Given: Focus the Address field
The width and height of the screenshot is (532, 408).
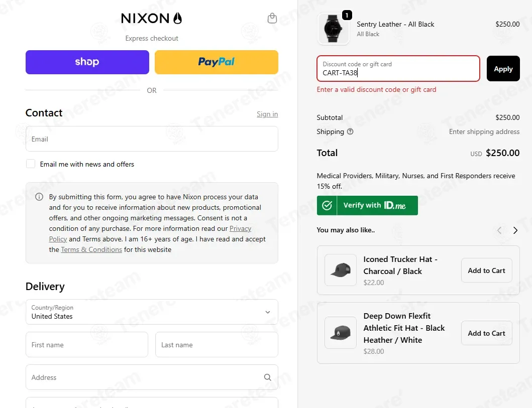Looking at the screenshot, I should 152,377.
